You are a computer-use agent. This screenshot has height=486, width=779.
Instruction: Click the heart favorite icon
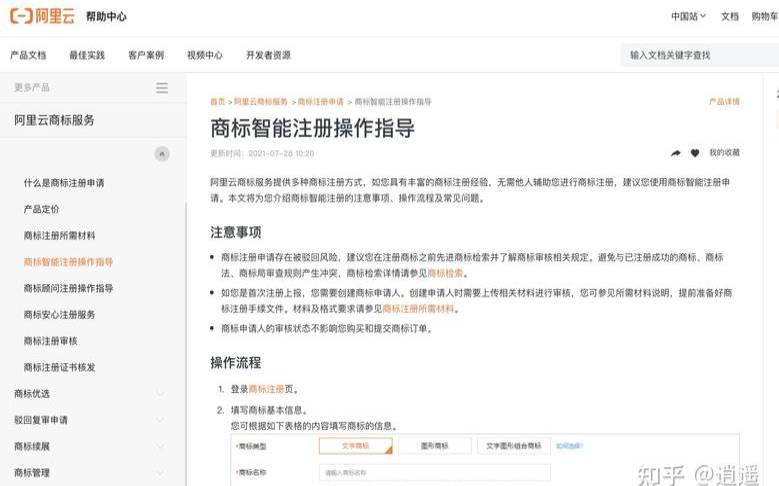point(695,153)
